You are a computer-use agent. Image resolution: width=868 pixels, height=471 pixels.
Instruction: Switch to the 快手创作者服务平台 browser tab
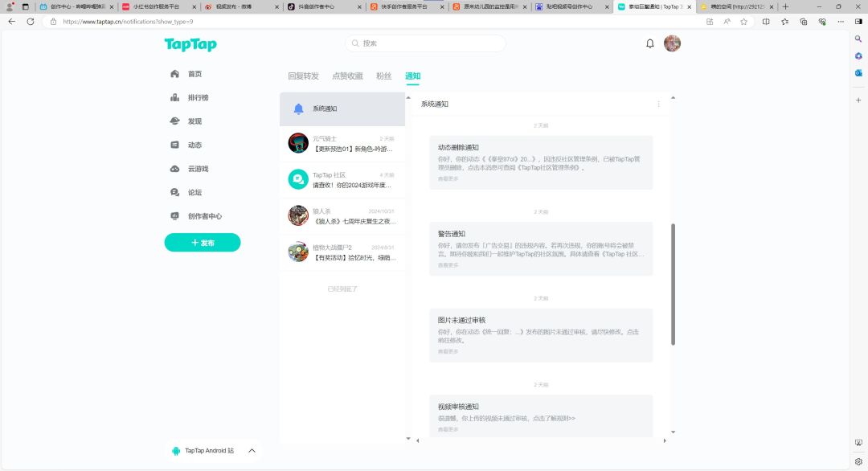[405, 6]
